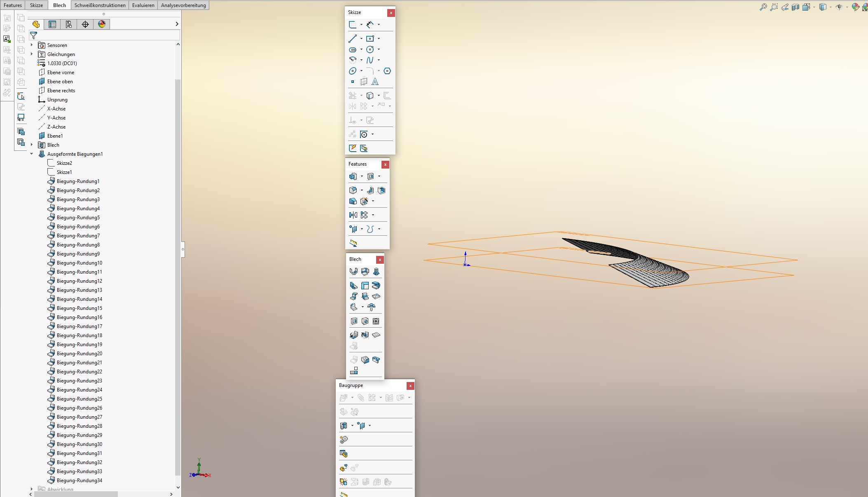
Task: Open the PropertyManager tab icon
Action: click(x=52, y=24)
